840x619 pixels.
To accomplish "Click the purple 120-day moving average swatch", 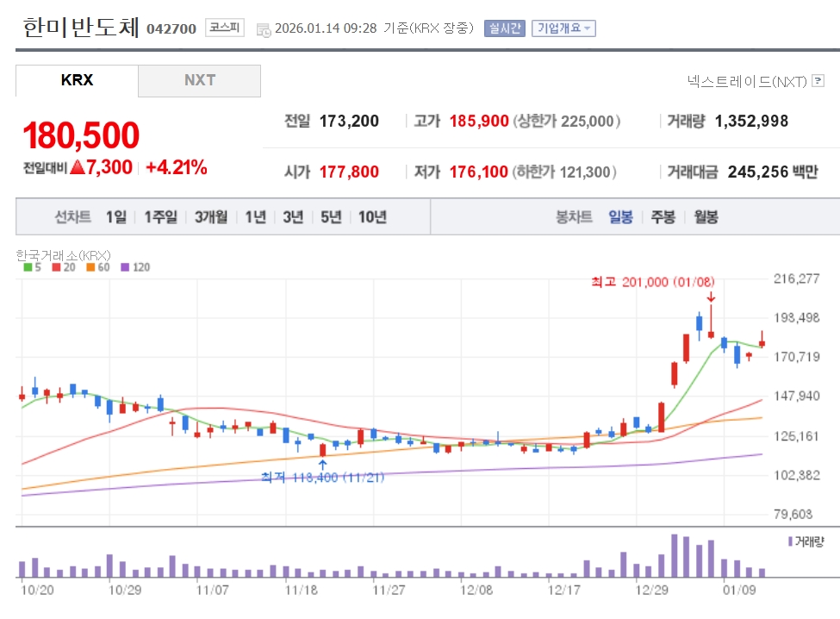I will 127,267.
